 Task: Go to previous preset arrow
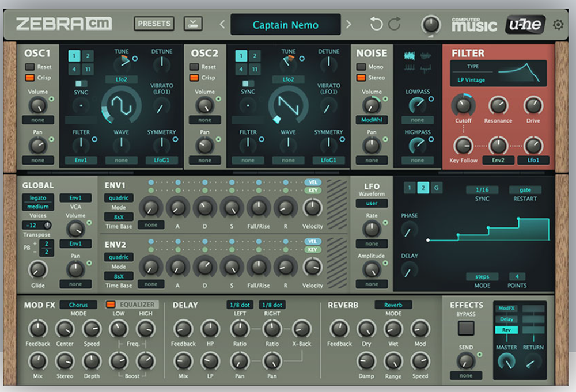click(222, 25)
